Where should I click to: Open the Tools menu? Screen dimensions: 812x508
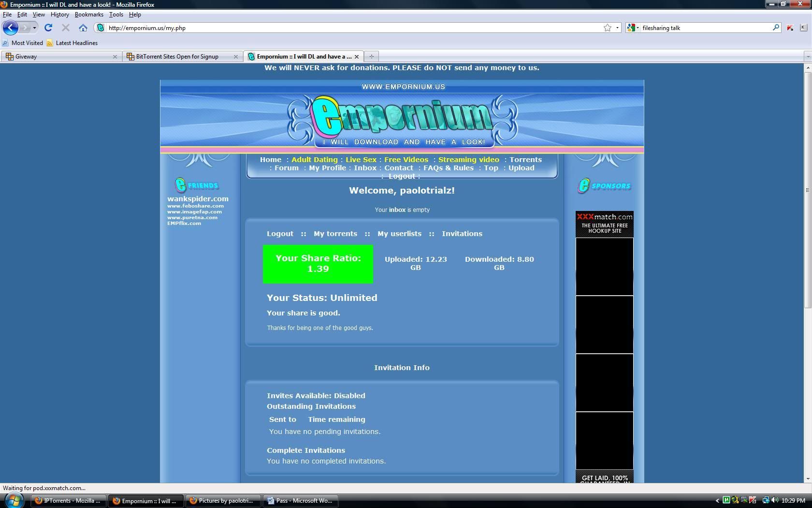pyautogui.click(x=116, y=15)
